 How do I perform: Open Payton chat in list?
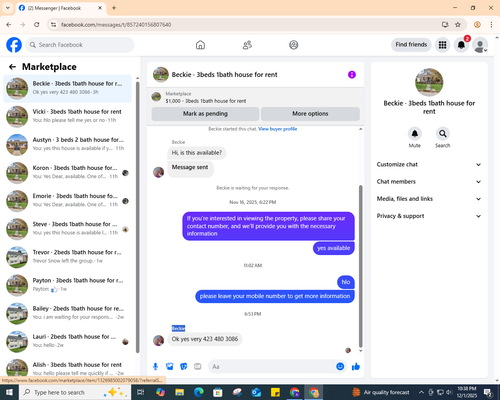point(67,285)
